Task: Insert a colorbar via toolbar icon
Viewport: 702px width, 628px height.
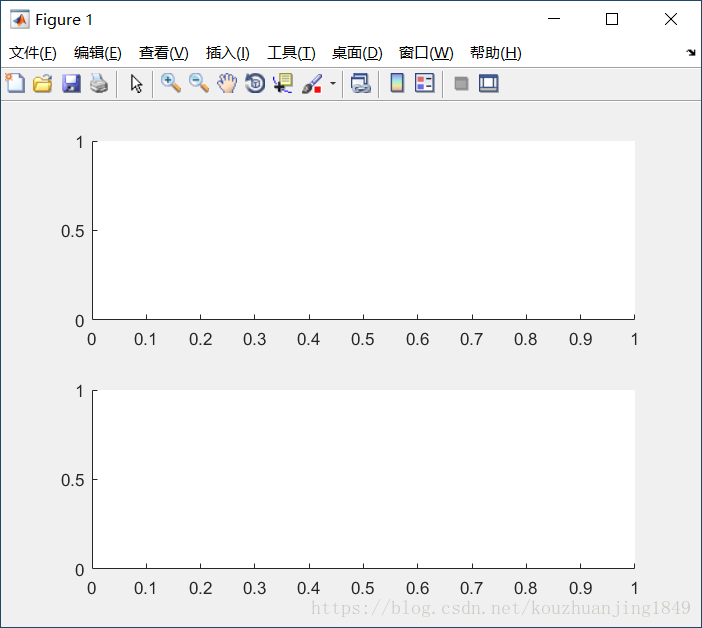Action: [397, 83]
